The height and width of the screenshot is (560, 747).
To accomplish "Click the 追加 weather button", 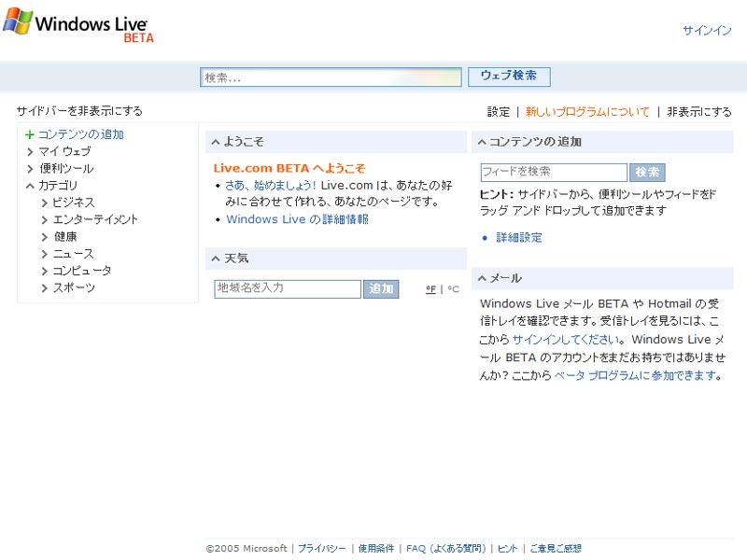I will point(381,289).
